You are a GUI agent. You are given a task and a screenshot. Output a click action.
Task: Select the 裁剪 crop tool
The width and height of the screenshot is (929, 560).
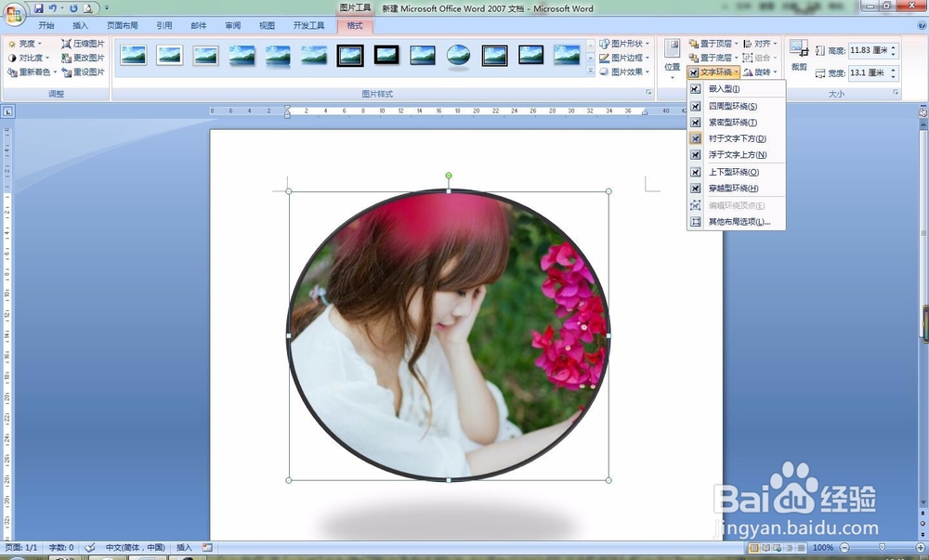click(x=799, y=56)
